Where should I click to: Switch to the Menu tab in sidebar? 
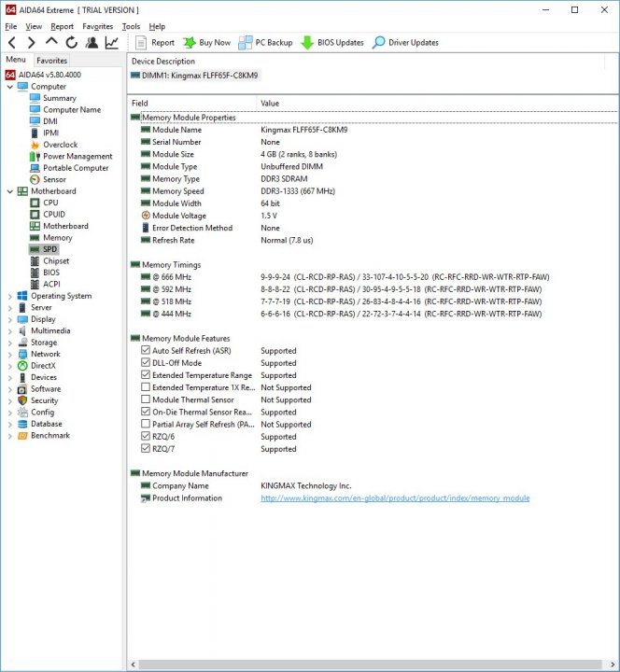pos(16,60)
